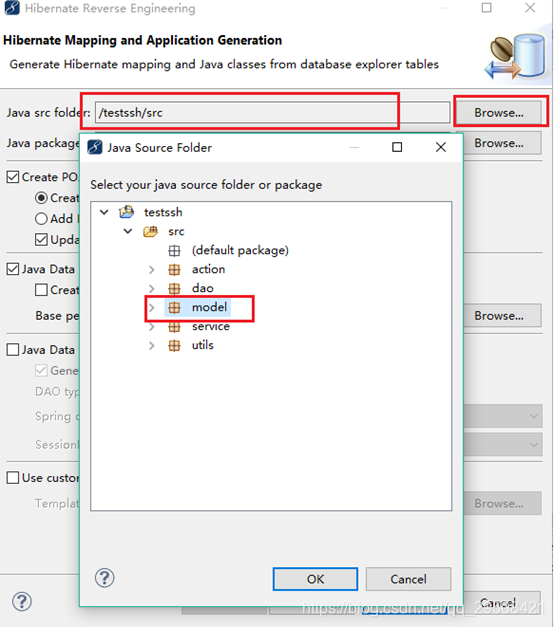Image resolution: width=554 pixels, height=627 pixels.
Task: Collapse the testssh project node
Action: 104,212
